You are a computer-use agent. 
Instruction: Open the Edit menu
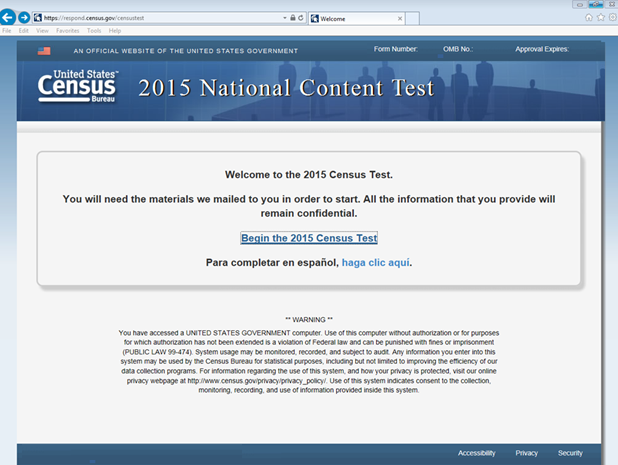(x=24, y=31)
